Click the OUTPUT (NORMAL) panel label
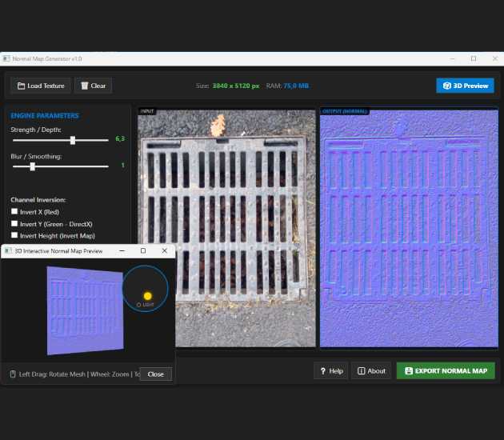 (344, 111)
